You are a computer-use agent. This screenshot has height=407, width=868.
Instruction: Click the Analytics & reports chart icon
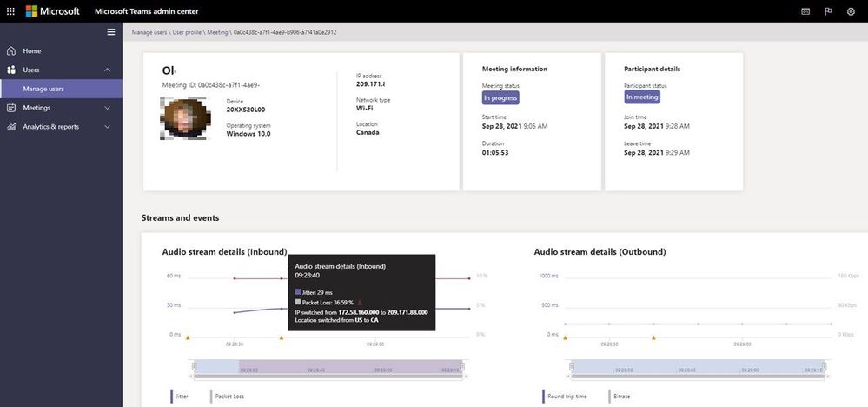11,127
